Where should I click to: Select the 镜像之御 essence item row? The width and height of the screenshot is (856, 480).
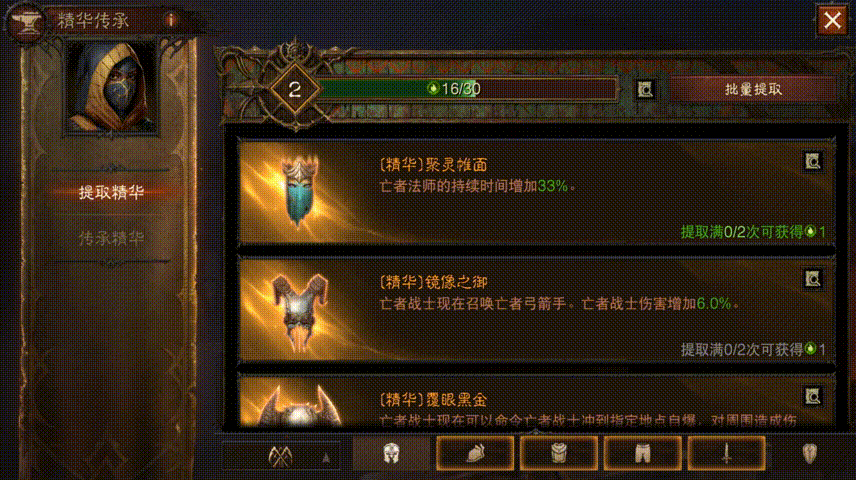(x=537, y=310)
